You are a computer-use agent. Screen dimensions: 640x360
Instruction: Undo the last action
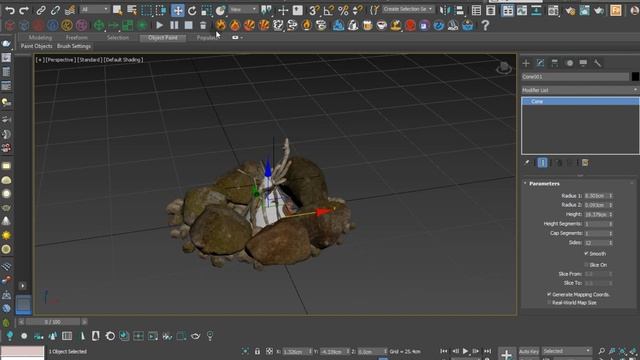coord(10,10)
